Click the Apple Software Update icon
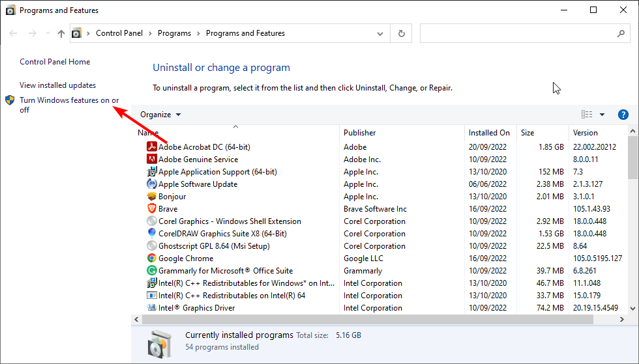This screenshot has width=639, height=364. click(x=151, y=184)
